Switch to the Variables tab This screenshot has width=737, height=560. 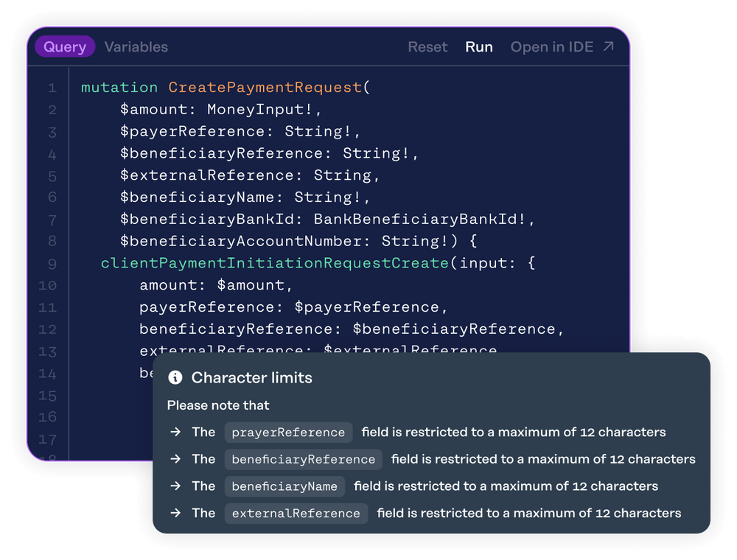coord(136,46)
